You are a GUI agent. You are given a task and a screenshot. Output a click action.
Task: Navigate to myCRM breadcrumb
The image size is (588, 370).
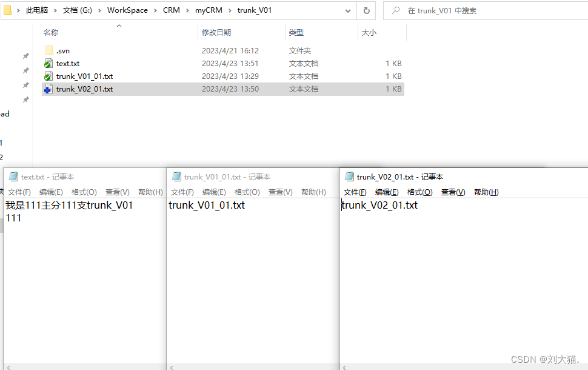[x=209, y=10]
